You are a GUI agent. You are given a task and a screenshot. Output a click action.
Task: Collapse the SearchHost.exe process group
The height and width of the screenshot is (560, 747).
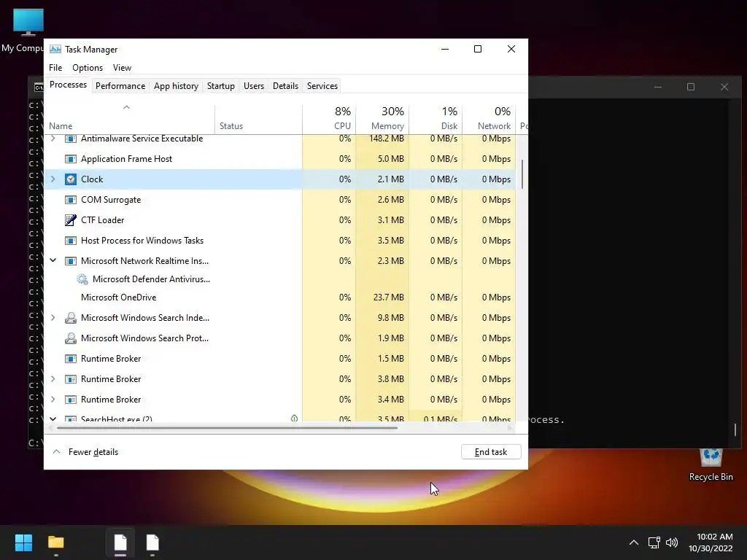53,419
